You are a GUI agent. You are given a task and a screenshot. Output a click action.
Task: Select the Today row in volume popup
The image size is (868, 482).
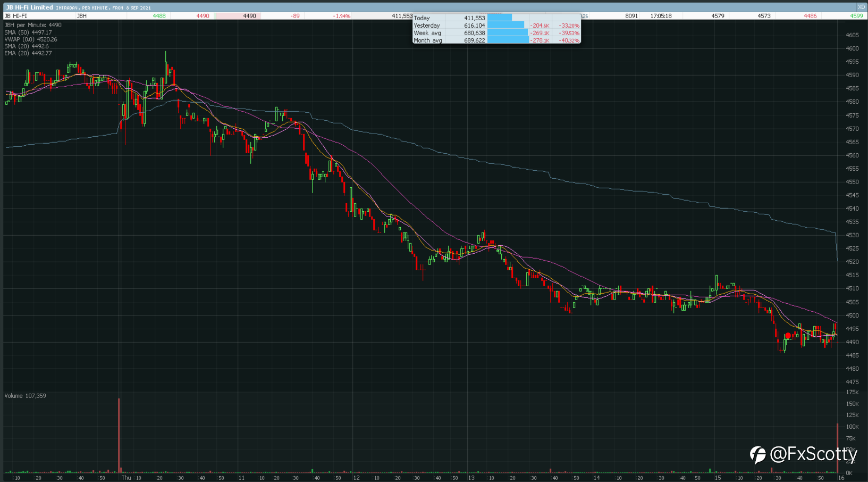[x=497, y=18]
